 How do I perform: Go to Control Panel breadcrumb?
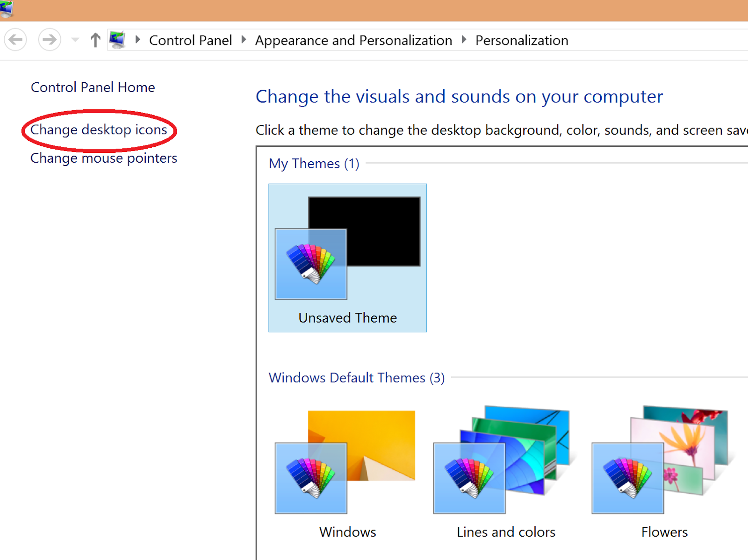tap(190, 41)
